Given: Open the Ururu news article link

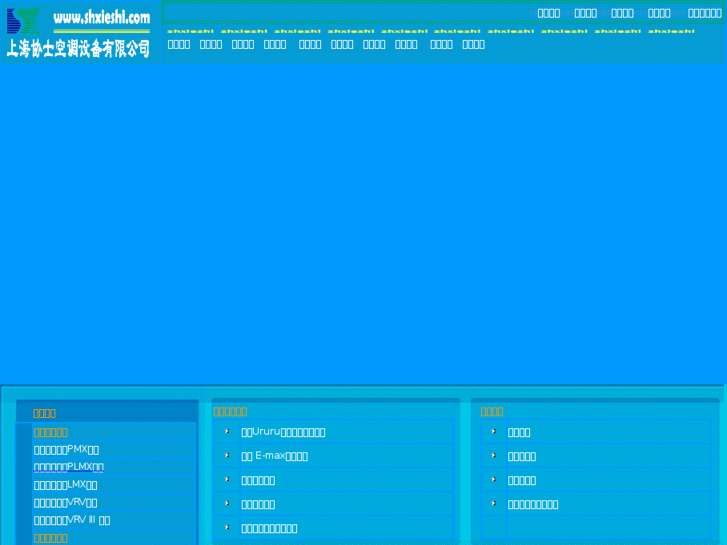Looking at the screenshot, I should coord(283,432).
